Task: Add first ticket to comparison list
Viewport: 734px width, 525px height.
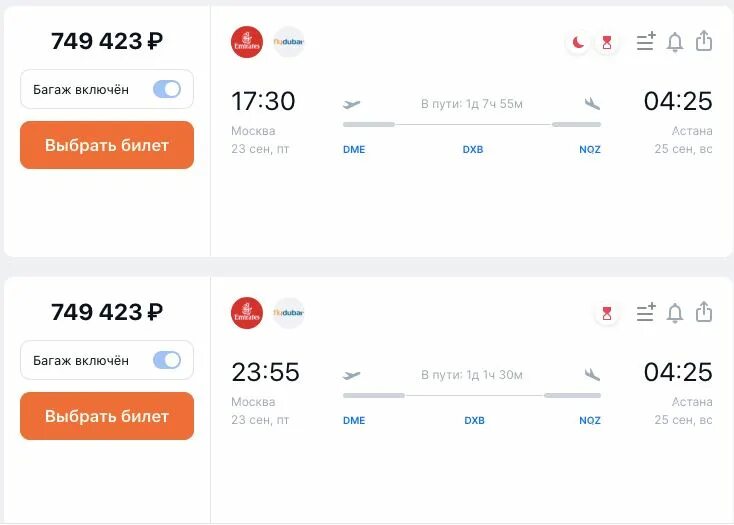Action: point(646,42)
